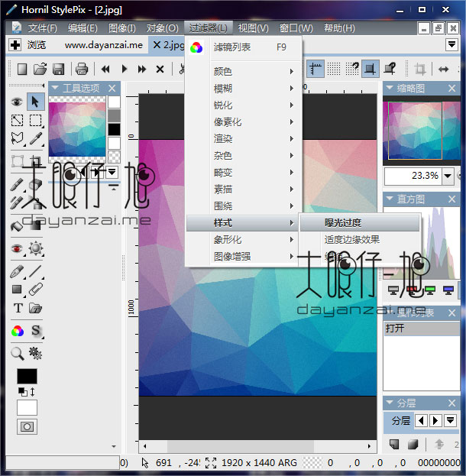Image resolution: width=466 pixels, height=476 pixels.
Task: Click next layer right arrow button
Action: tap(435, 421)
